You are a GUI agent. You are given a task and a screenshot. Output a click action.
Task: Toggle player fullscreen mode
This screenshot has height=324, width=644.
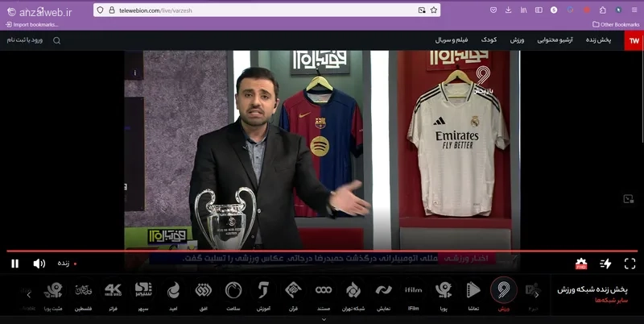[x=630, y=264]
